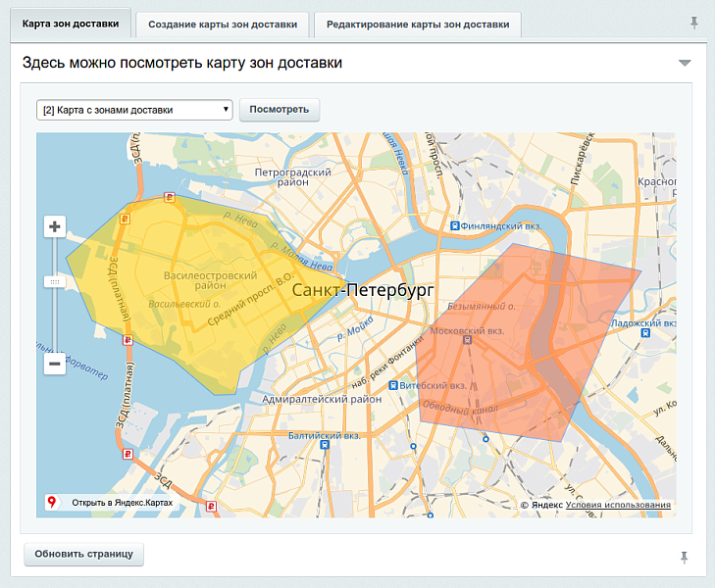
Task: Click the pin icon beside the tabs
Action: (694, 23)
